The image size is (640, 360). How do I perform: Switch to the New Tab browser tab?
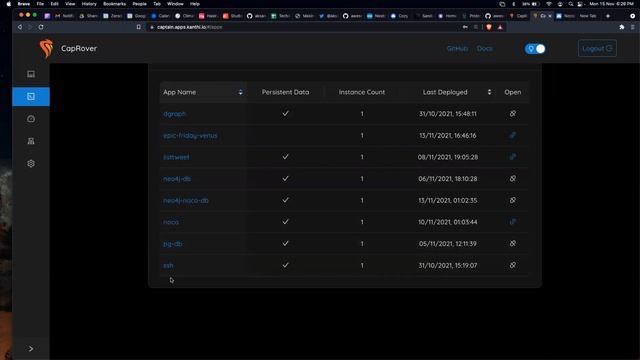pos(588,16)
